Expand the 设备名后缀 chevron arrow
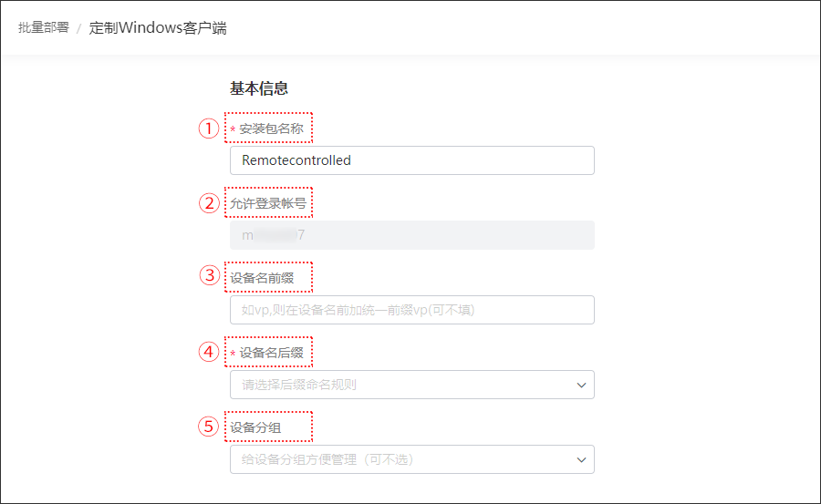821x504 pixels. pos(581,386)
